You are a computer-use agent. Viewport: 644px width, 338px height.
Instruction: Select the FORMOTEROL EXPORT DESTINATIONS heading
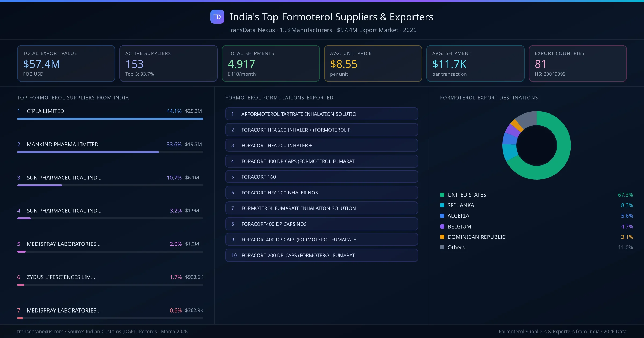coord(489,98)
